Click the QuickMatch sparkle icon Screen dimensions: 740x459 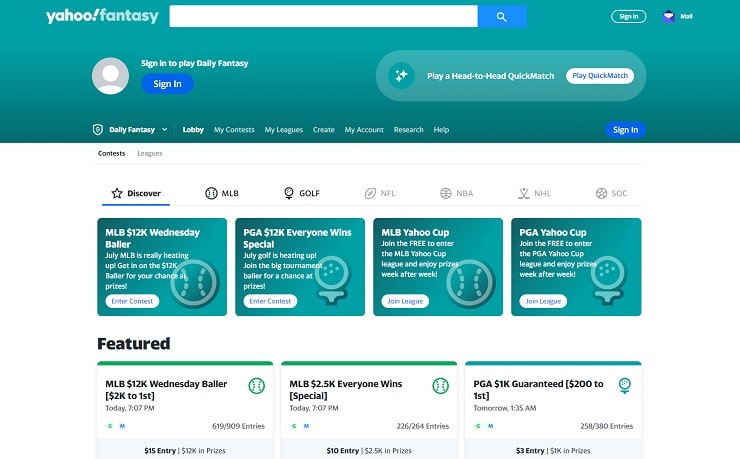[x=401, y=75]
